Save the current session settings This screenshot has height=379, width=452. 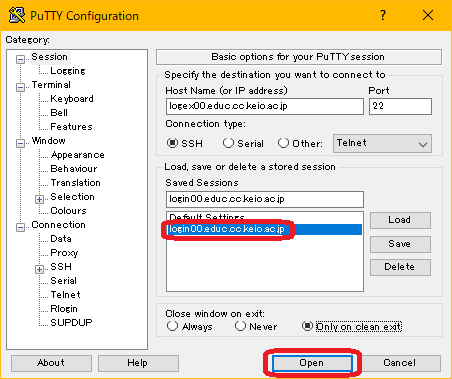pos(400,244)
